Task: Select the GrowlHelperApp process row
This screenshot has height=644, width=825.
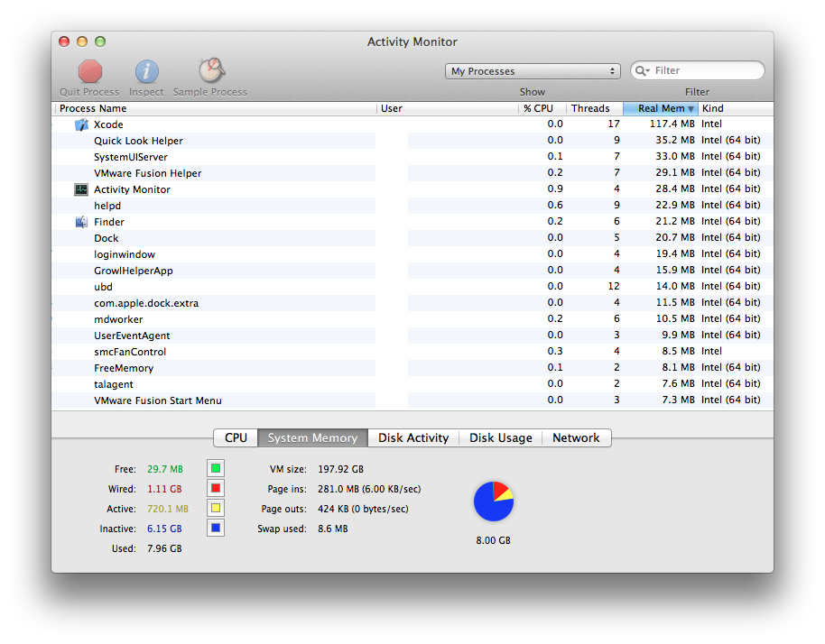Action: 412,271
